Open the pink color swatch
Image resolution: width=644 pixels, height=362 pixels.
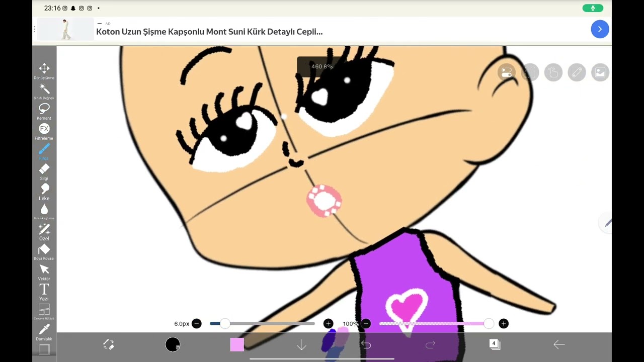pos(237,344)
